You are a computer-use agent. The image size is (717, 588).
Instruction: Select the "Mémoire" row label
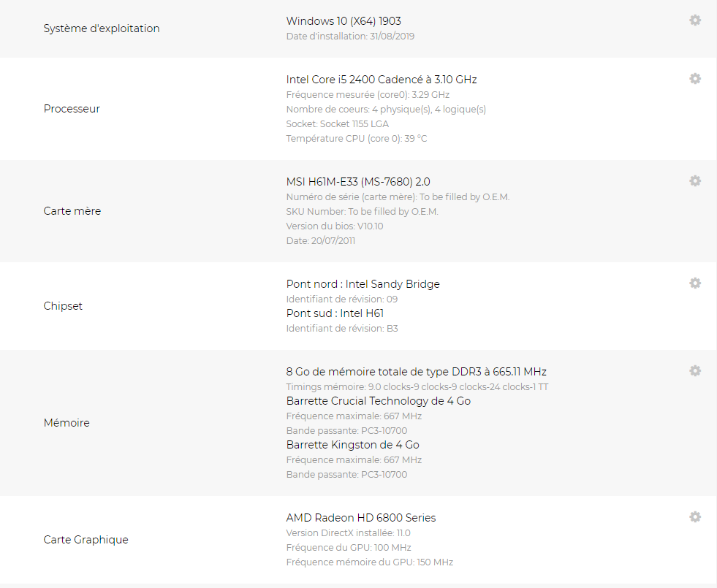pyautogui.click(x=67, y=423)
